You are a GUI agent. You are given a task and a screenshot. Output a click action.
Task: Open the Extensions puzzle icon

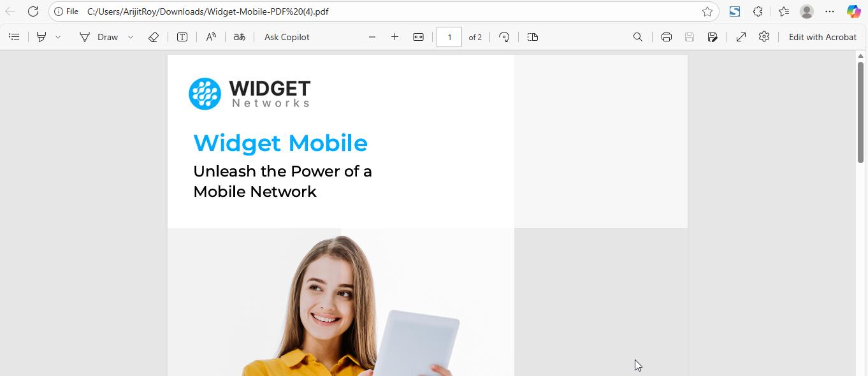[758, 11]
